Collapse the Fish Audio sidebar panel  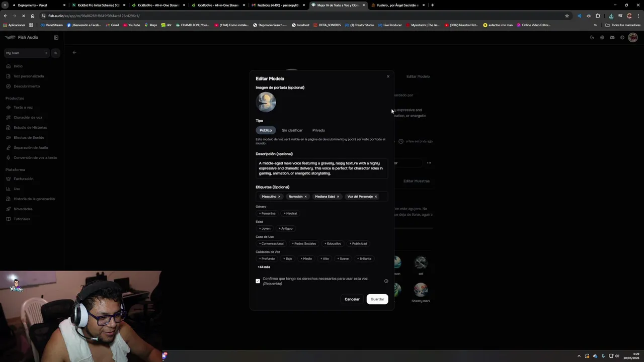tap(56, 37)
